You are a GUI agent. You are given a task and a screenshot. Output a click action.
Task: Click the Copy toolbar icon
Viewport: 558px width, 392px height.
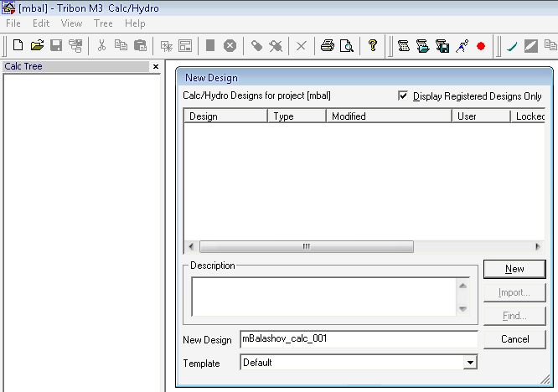pos(121,45)
